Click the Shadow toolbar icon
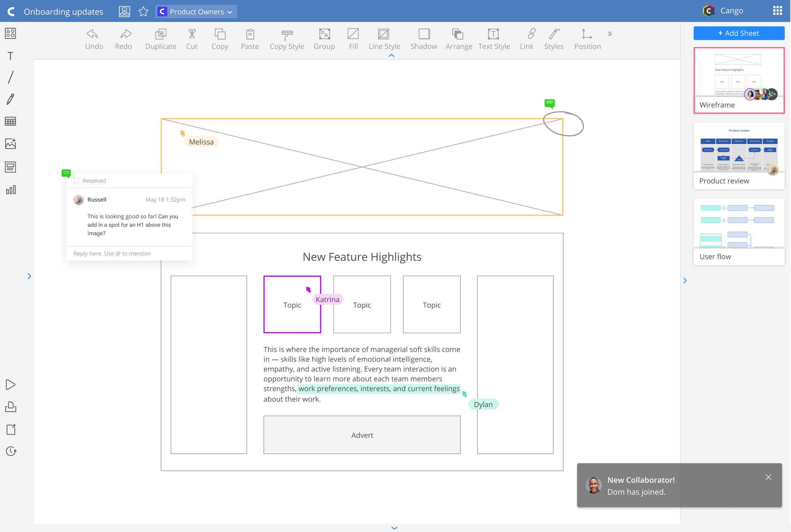The height and width of the screenshot is (532, 791). (423, 33)
